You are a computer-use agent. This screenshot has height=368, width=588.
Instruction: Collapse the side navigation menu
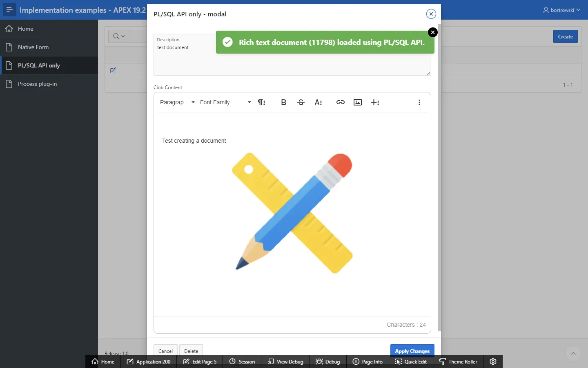pyautogui.click(x=9, y=10)
